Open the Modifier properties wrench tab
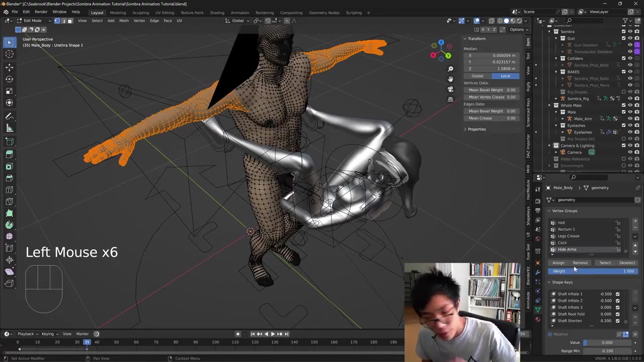The image size is (644, 362). pyautogui.click(x=538, y=272)
